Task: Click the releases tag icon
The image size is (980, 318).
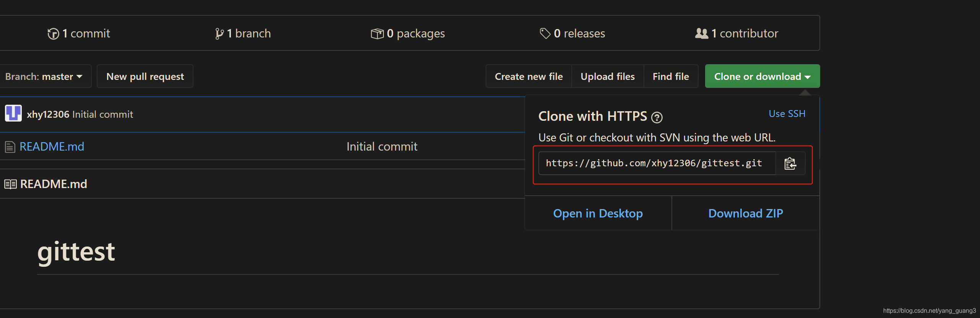Action: click(545, 34)
